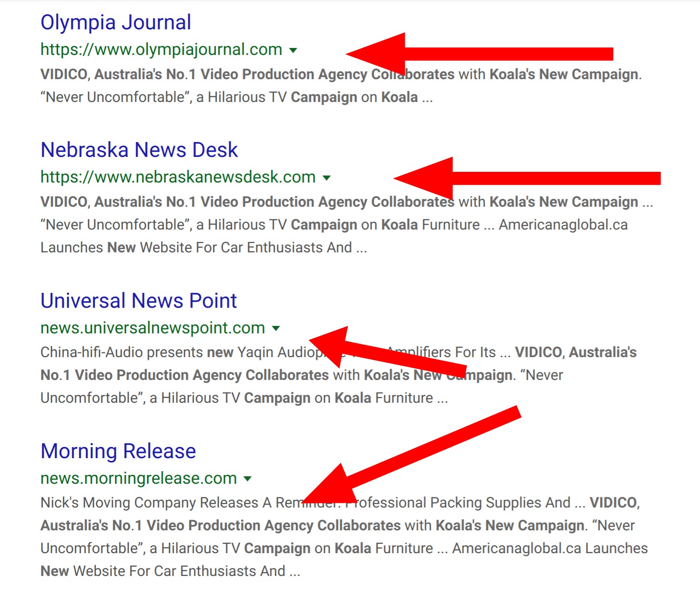Expand dropdown arrow beside olympiajournal.com URL
700x589 pixels.
(x=293, y=50)
